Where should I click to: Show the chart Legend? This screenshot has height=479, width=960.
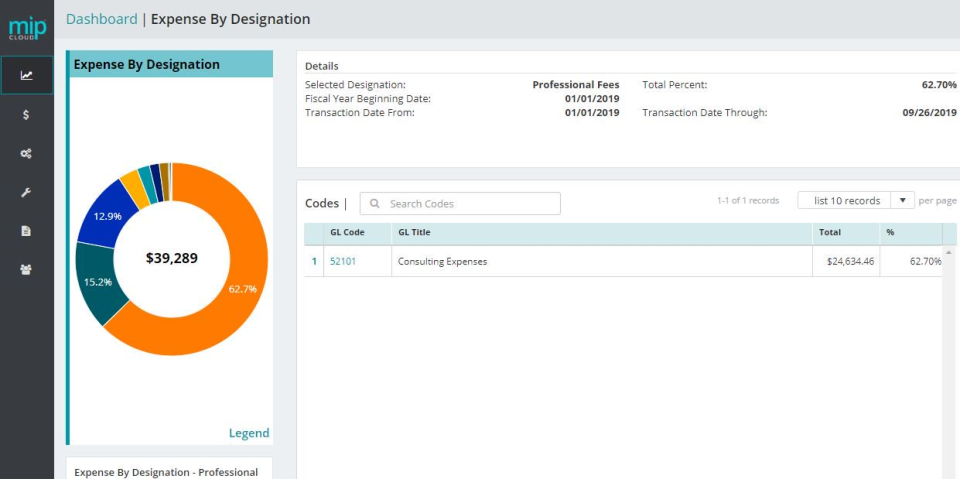click(x=249, y=433)
